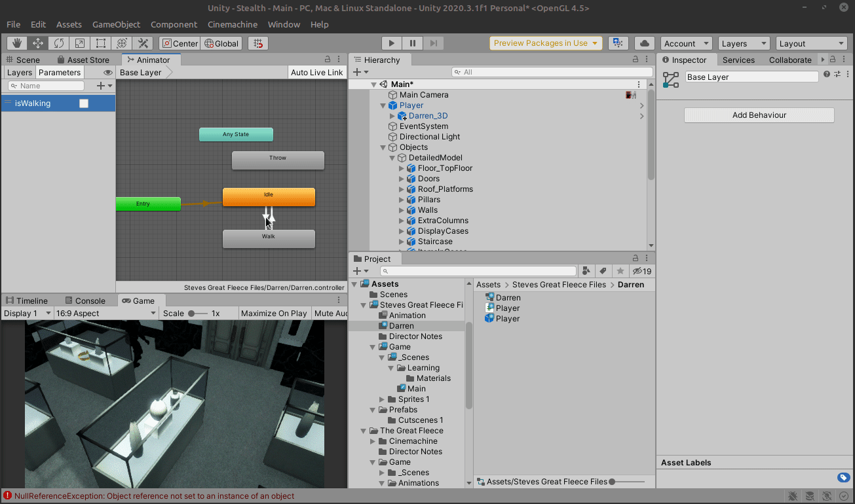The width and height of the screenshot is (855, 504).
Task: Choose the Rect transform tool
Action: pyautogui.click(x=101, y=43)
